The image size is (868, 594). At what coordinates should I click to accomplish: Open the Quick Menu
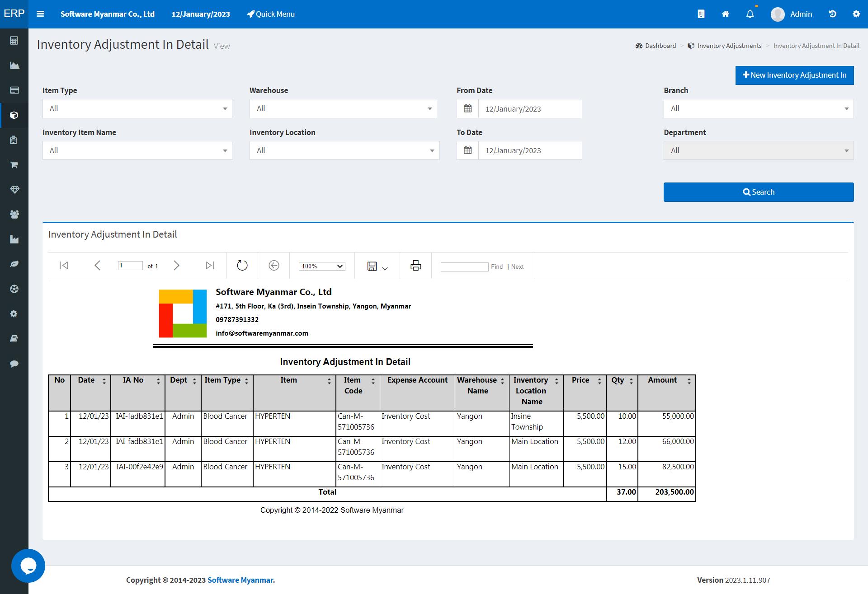[271, 14]
